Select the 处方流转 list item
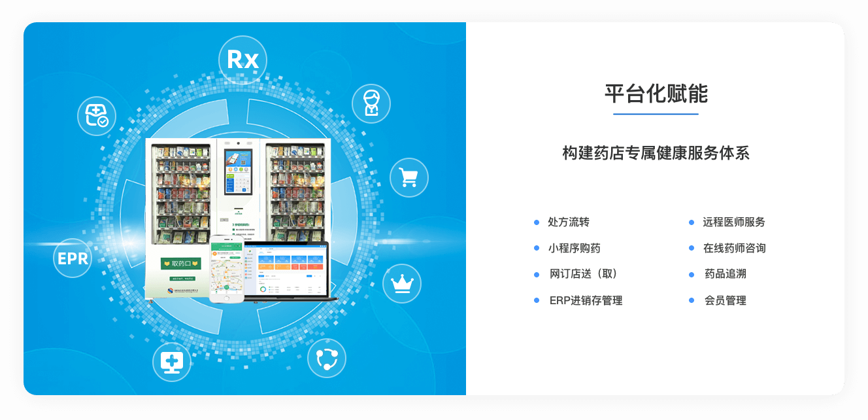 tap(569, 222)
